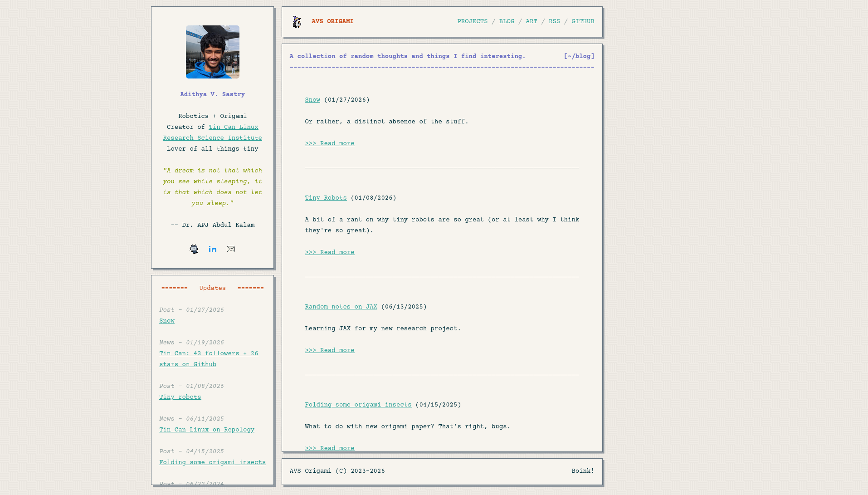
Task: Open the Tin Can Linux sidebar link
Action: [233, 127]
